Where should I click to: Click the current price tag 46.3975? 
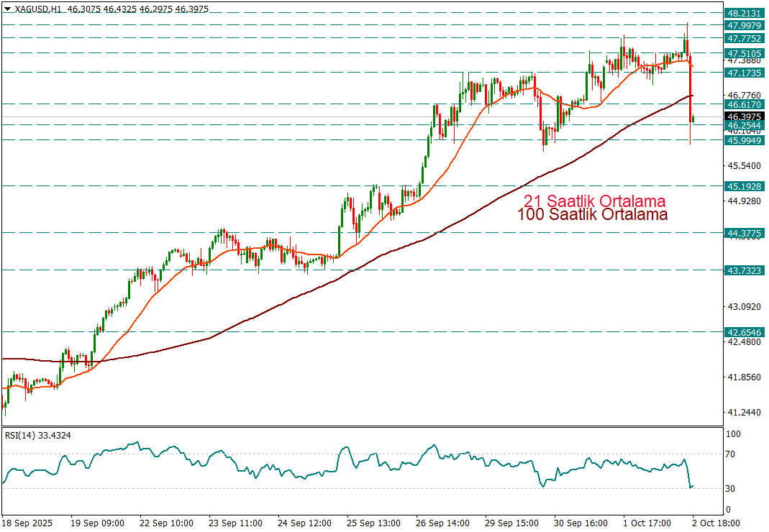pyautogui.click(x=744, y=116)
